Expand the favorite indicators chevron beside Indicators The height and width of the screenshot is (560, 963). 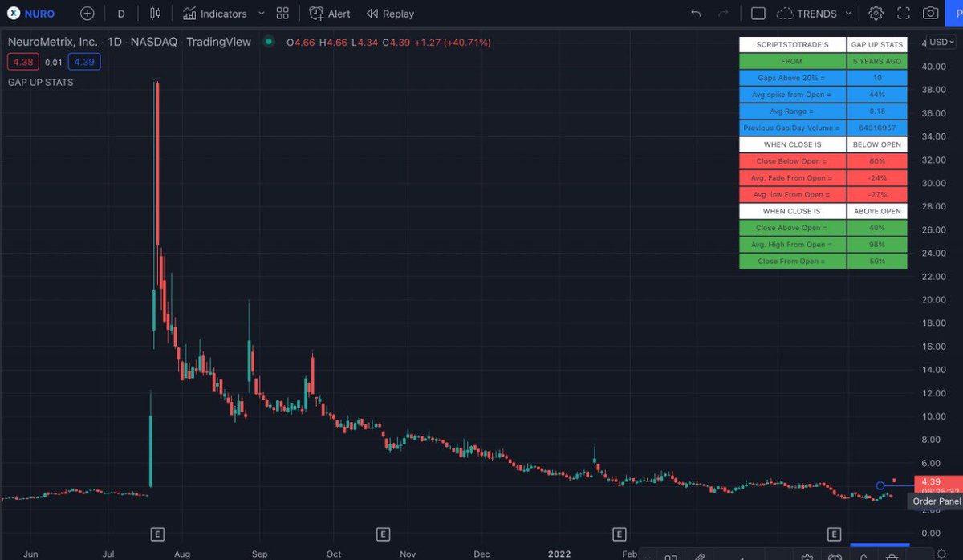click(262, 14)
